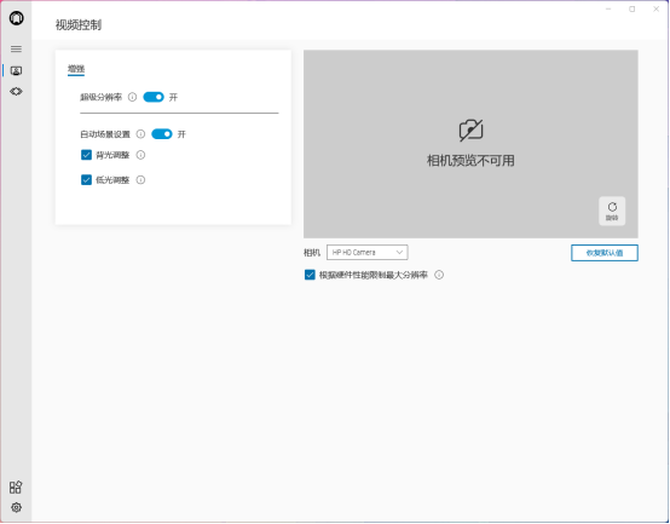Show info for 背光调整 option
Screen dimensions: 670x524
tap(140, 155)
